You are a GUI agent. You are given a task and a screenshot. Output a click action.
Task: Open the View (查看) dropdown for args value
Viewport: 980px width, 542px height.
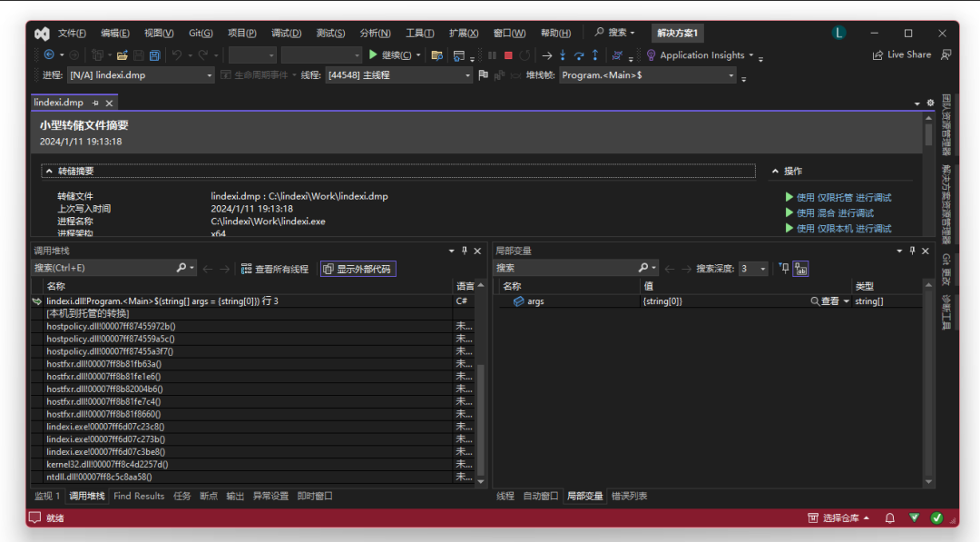click(x=847, y=301)
